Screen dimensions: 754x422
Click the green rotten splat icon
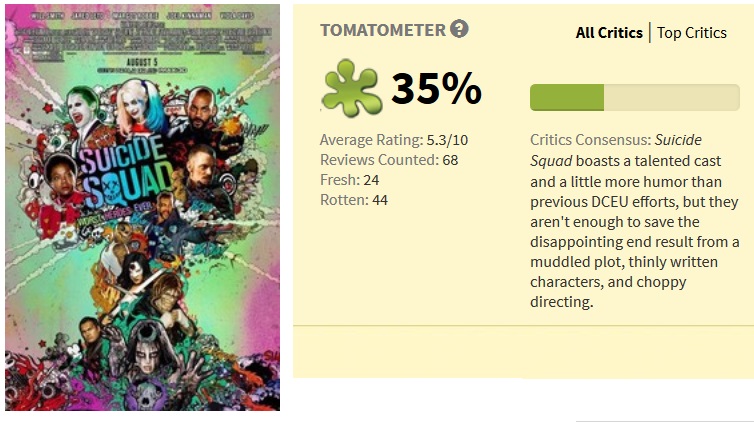[350, 88]
